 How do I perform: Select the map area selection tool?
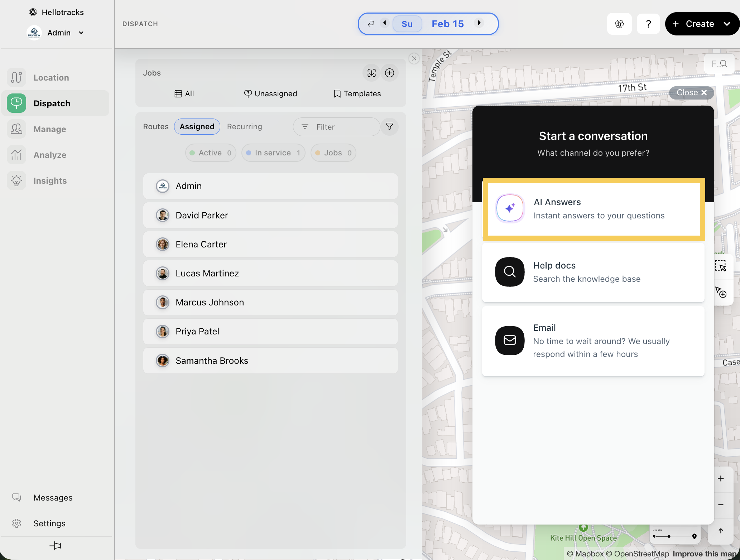point(720,266)
